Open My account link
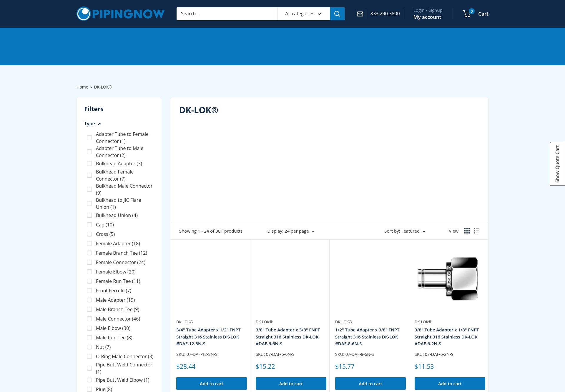 [427, 17]
